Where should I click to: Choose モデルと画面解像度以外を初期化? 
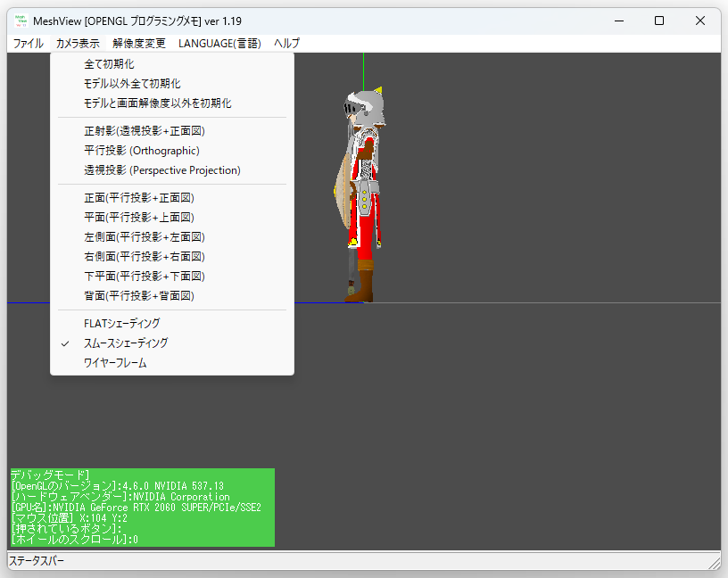point(172,103)
